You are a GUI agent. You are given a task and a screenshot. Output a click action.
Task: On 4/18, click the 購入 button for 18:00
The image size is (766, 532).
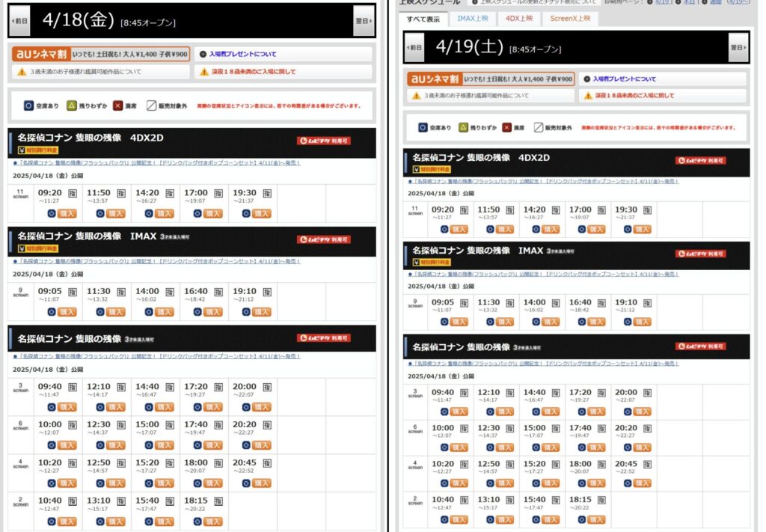213,483
